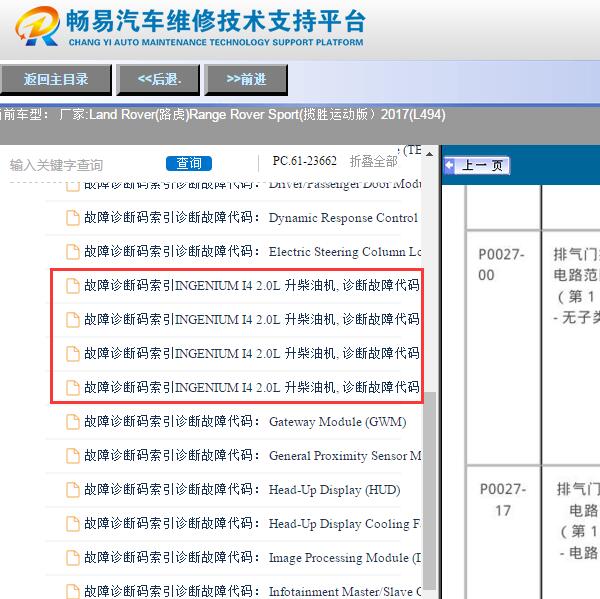This screenshot has width=600, height=599.
Task: Click the 折叠全部 collapse all link
Action: pos(373,161)
